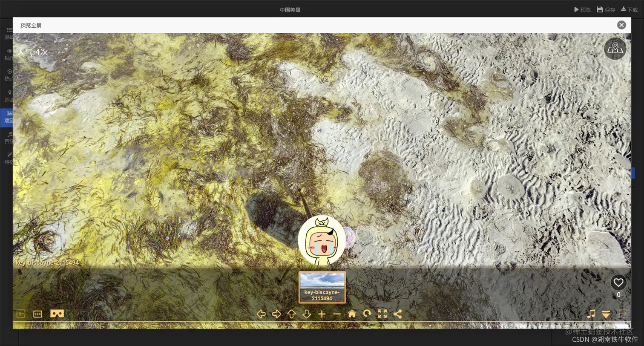Viewport: 644px width, 346px height.
Task: Select the key-biscayne-2115494 scene thumbnail
Action: (322, 287)
